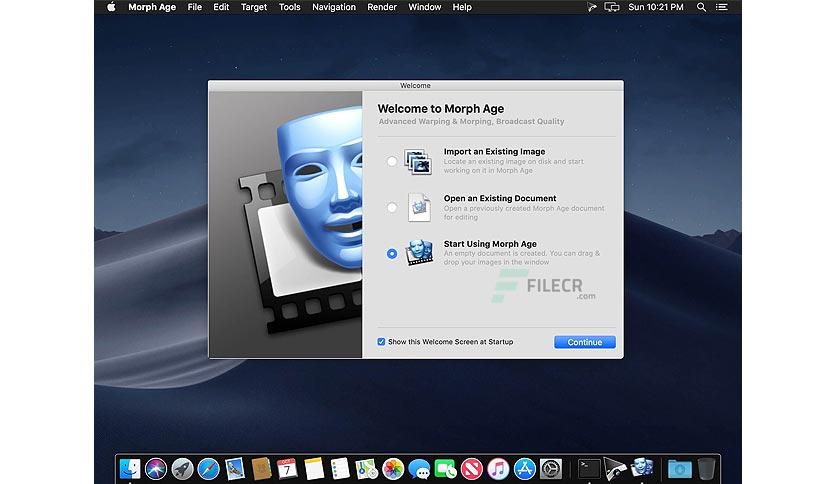Open the blue Downloads folder in dock
Screen dimensions: 836x484
pyautogui.click(x=680, y=469)
